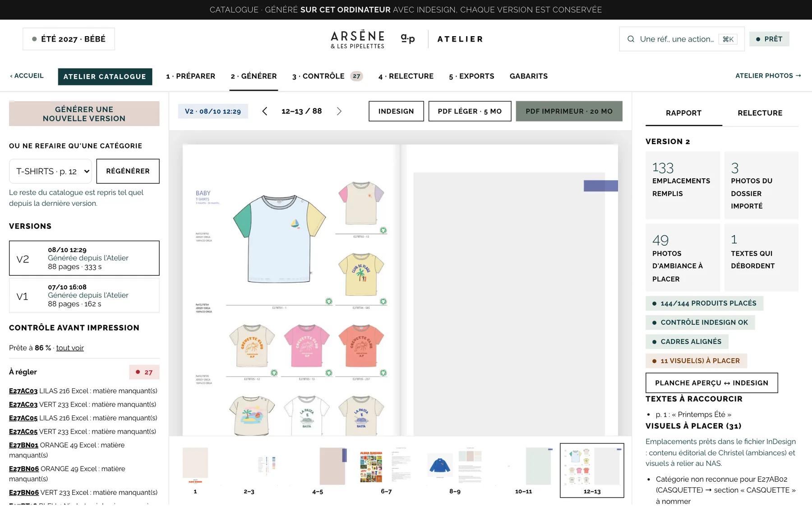812x508 pixels.
Task: Click the ATELIER CATALOGUE button
Action: (x=105, y=77)
